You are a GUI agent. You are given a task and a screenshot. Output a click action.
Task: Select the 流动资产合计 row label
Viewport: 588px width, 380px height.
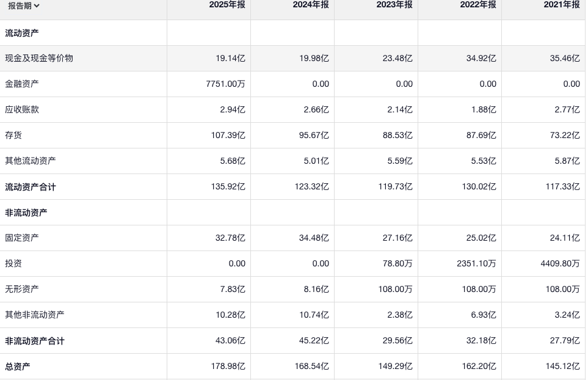pos(31,187)
